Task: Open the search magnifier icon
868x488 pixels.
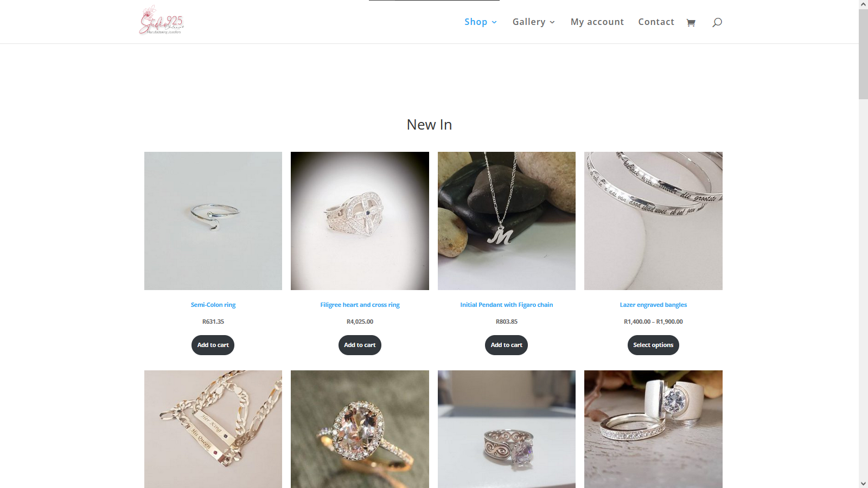Action: tap(717, 22)
